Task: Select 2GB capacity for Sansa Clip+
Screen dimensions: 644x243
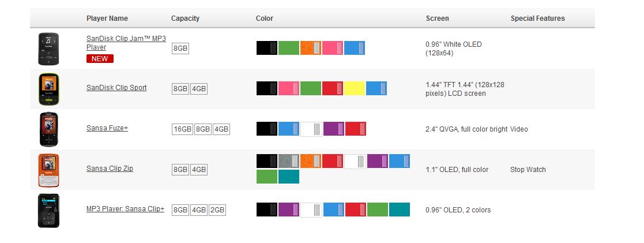Action: [x=217, y=210]
